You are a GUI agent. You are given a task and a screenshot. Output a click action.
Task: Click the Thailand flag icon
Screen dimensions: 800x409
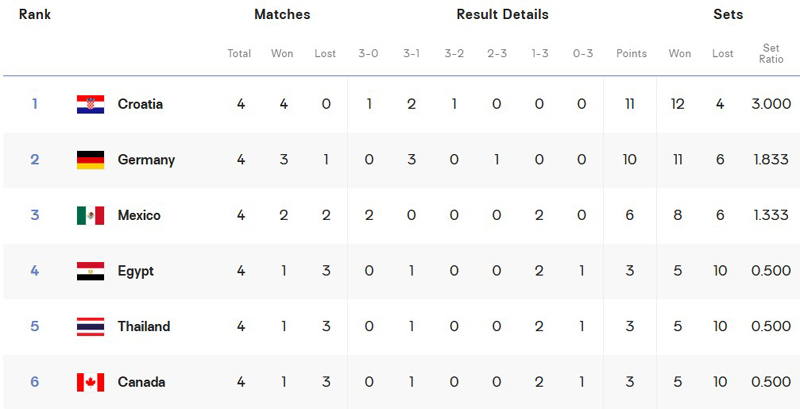(90, 326)
